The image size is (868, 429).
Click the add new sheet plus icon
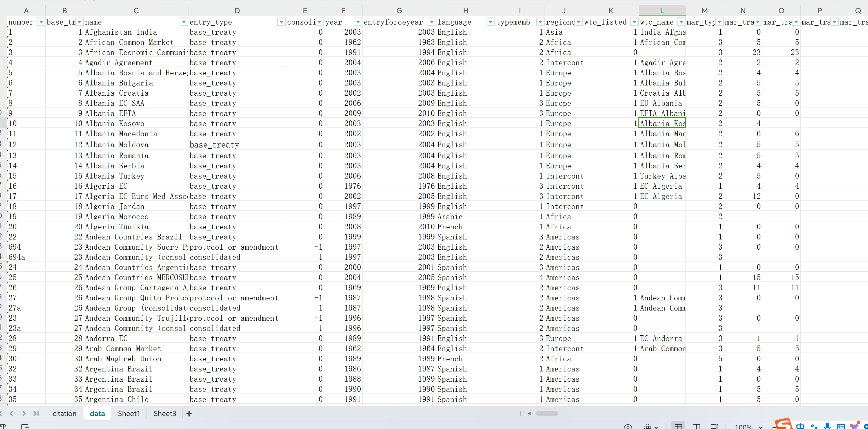click(x=189, y=413)
